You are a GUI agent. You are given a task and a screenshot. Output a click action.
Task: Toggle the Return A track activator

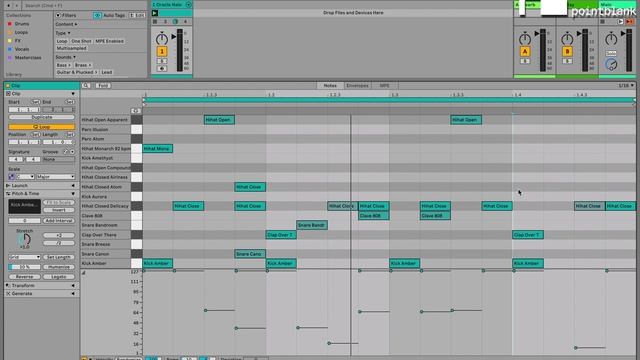pyautogui.click(x=525, y=51)
